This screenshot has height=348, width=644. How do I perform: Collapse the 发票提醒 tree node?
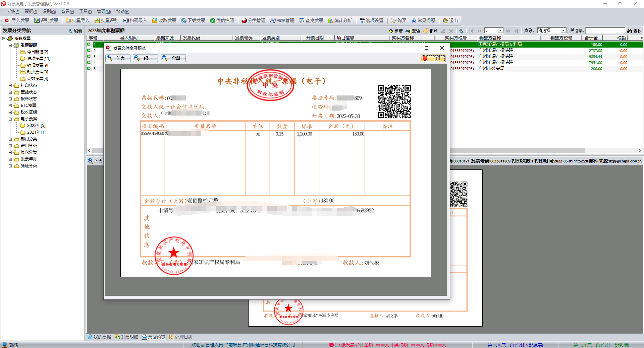tap(10, 45)
